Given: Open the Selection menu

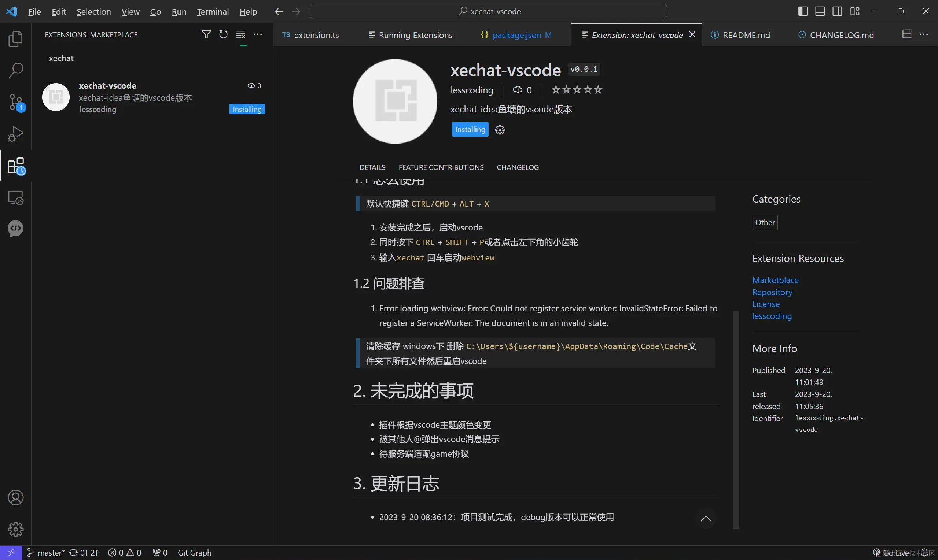Looking at the screenshot, I should pyautogui.click(x=93, y=12).
